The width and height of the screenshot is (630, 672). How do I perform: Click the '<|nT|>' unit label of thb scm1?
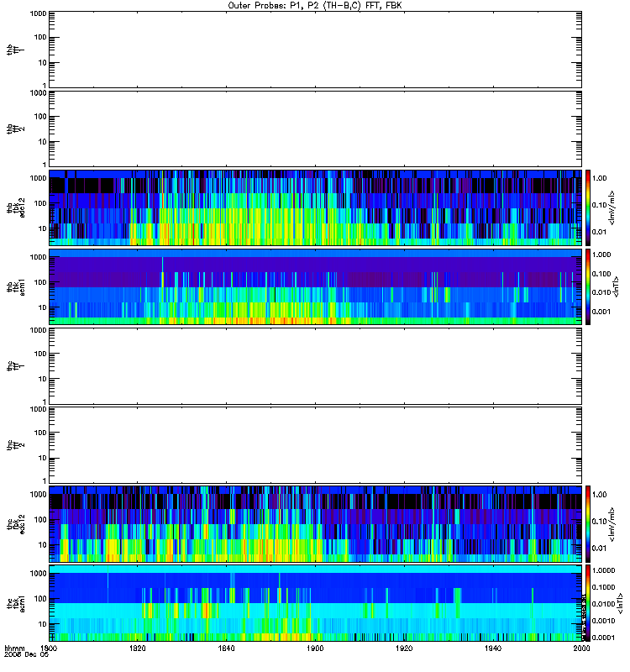[x=616, y=286]
